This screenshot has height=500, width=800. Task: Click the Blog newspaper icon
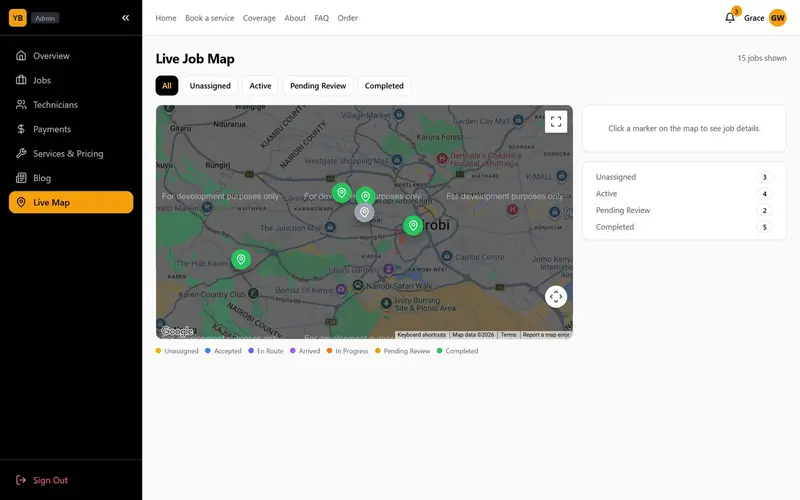click(21, 178)
